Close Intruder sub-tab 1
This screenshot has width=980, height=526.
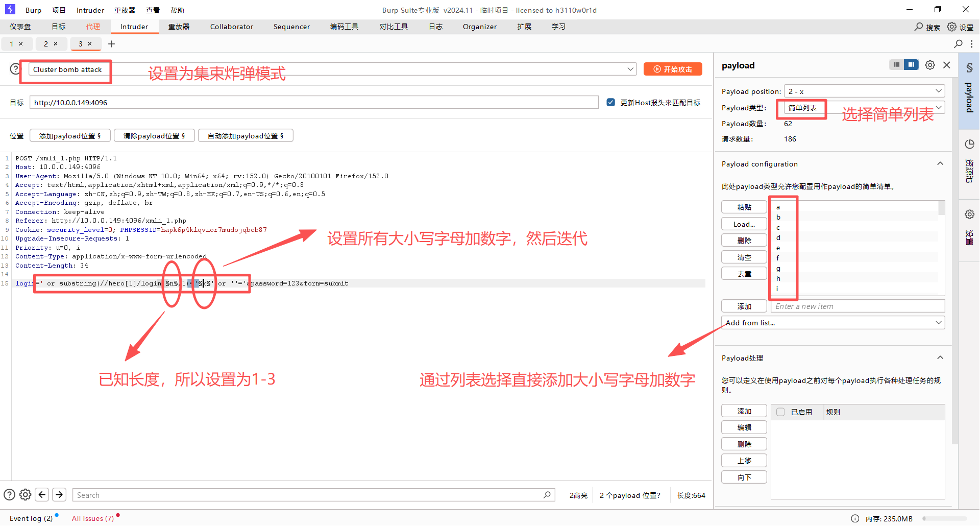pos(21,44)
